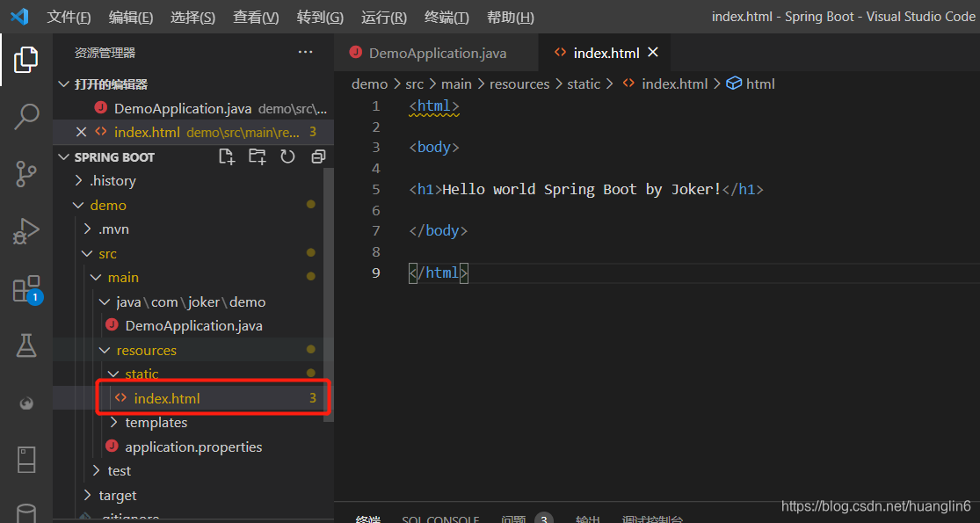This screenshot has width=980, height=523.
Task: Open the 转到(G) menu
Action: click(320, 18)
